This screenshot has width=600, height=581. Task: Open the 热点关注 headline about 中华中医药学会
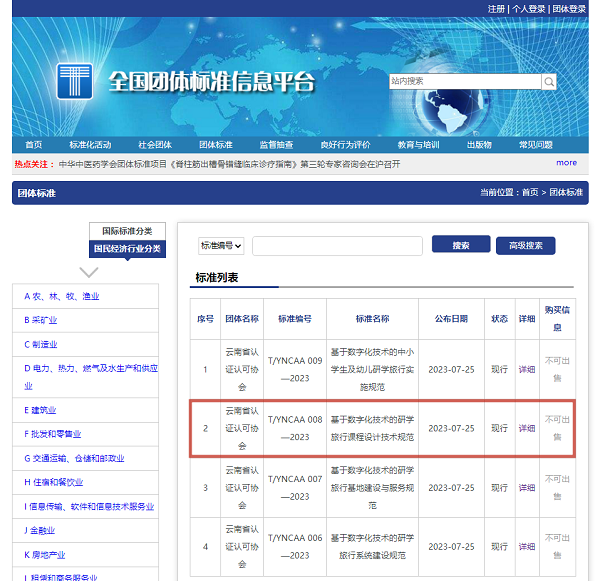coord(229,164)
